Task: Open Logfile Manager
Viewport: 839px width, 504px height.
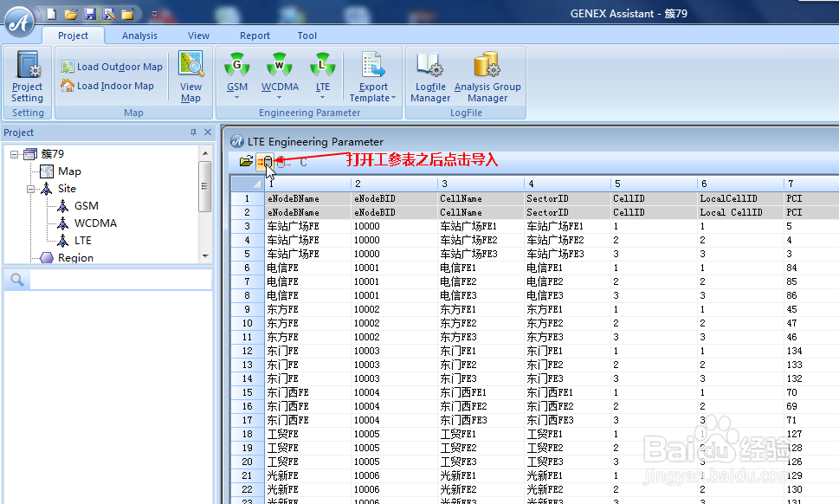Action: tap(430, 76)
